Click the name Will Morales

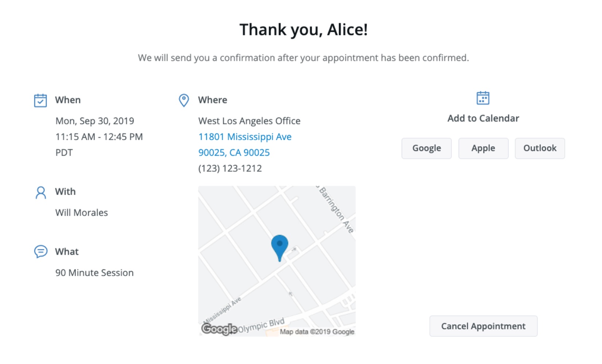(81, 212)
